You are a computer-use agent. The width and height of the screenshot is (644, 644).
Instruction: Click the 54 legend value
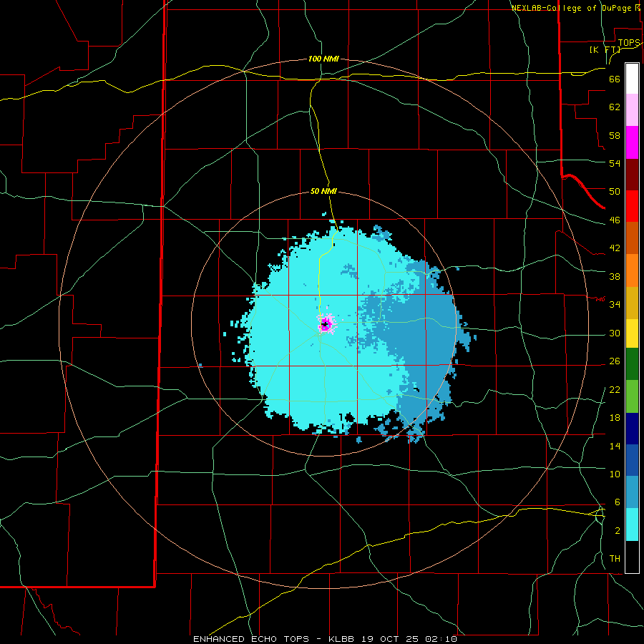pos(615,163)
